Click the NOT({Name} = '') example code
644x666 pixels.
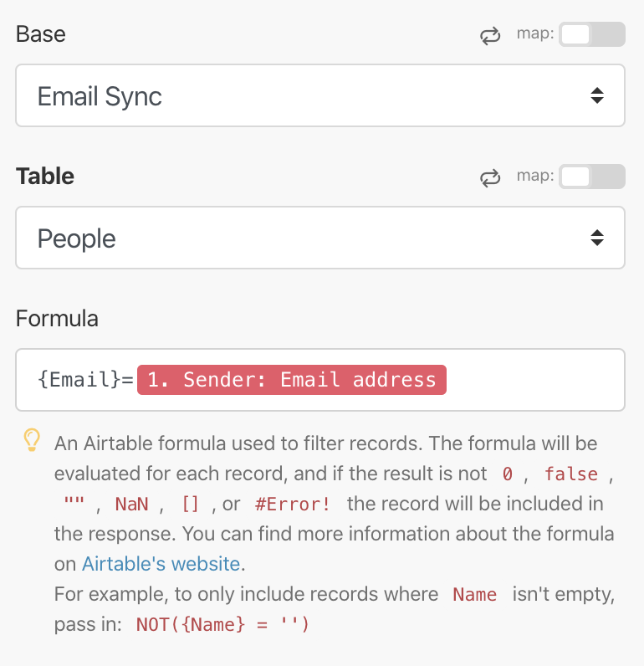(x=222, y=625)
